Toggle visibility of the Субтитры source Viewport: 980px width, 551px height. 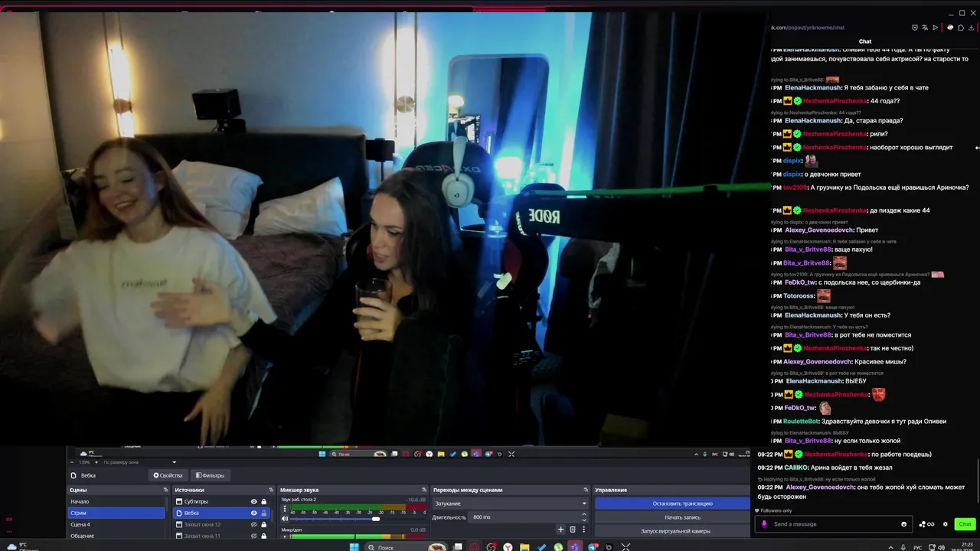[x=253, y=502]
